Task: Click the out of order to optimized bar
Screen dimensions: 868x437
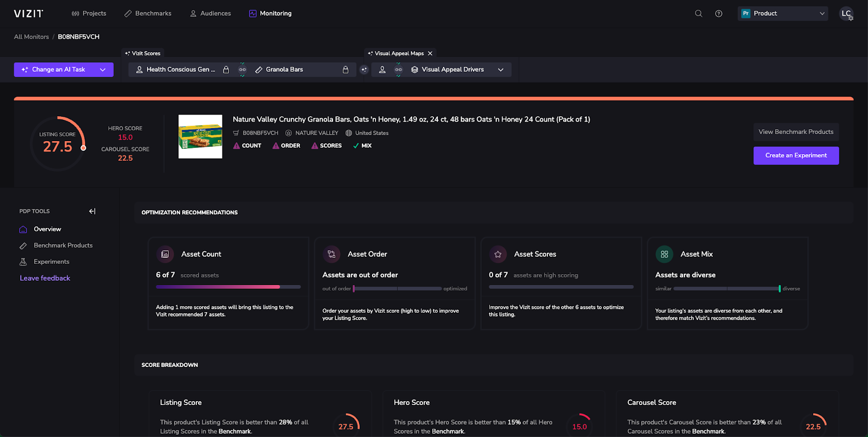Action: (397, 289)
